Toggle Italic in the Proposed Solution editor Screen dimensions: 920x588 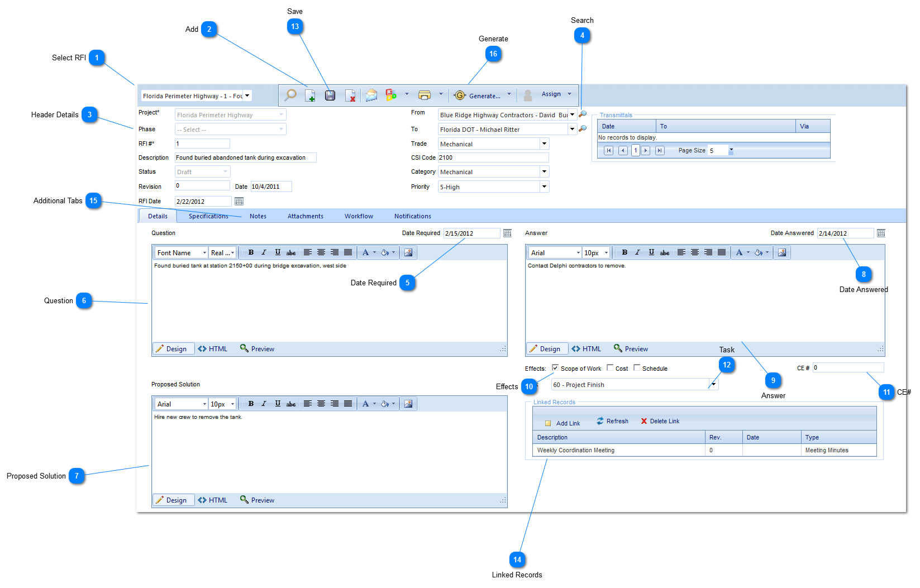click(x=264, y=404)
